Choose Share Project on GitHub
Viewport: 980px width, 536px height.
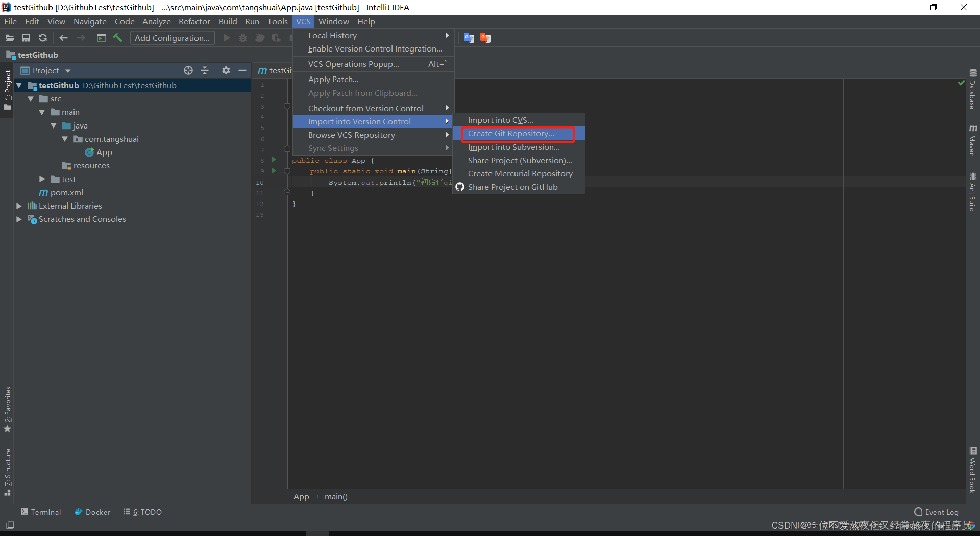pyautogui.click(x=519, y=187)
